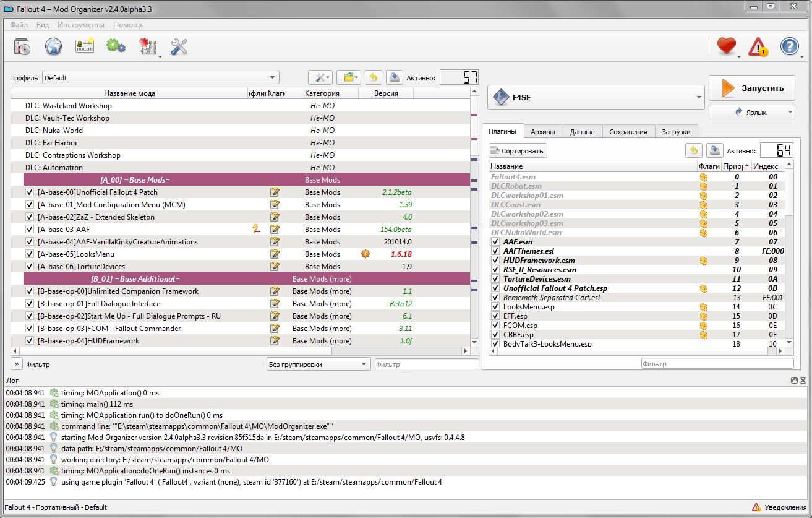This screenshot has width=812, height=518.
Task: Open mod list tools wrench dropdown
Action: (321, 77)
